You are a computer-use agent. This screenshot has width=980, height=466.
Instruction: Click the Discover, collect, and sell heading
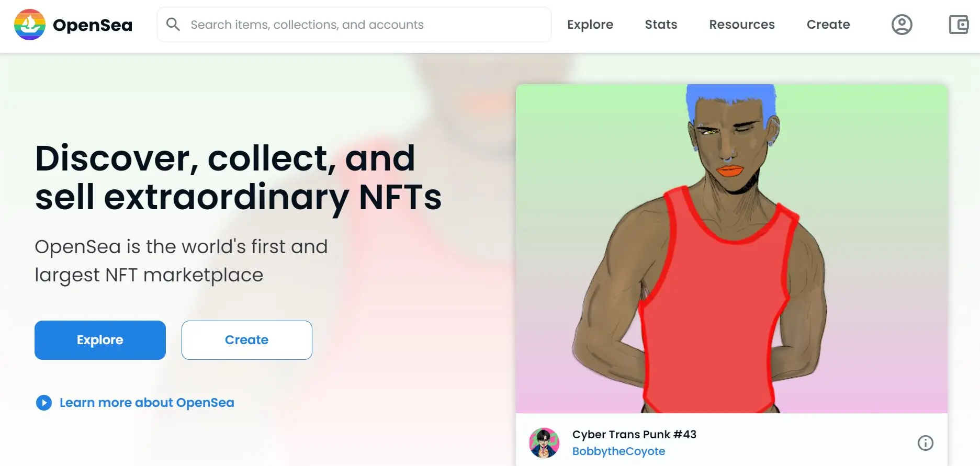coord(238,178)
